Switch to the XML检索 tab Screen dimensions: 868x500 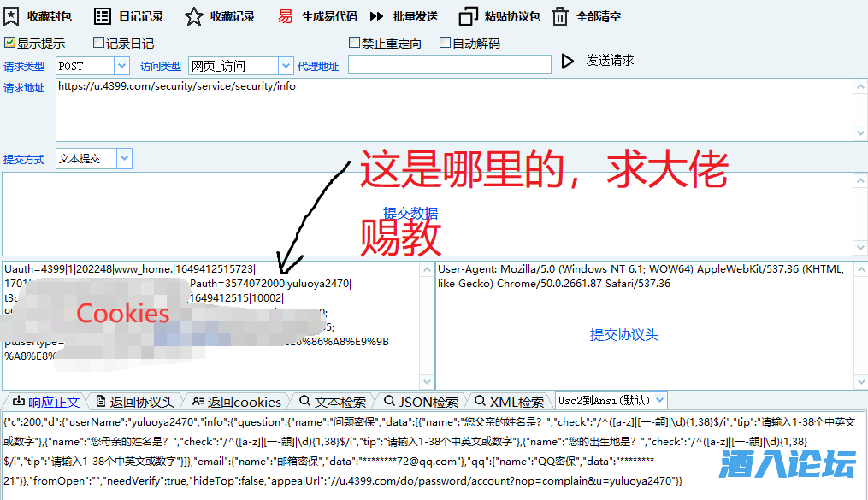510,402
